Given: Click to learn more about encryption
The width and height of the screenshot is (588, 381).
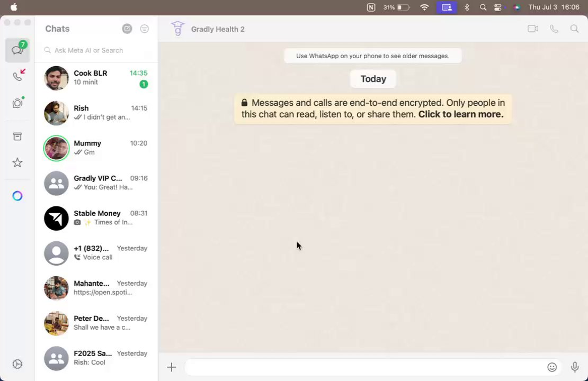Looking at the screenshot, I should coord(461,114).
